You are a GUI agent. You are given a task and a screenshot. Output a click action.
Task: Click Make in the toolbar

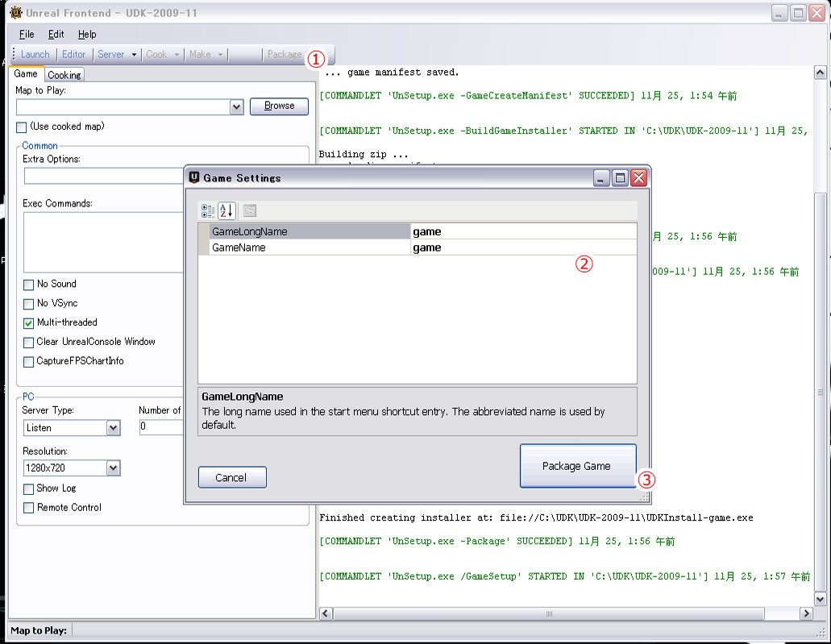[200, 54]
